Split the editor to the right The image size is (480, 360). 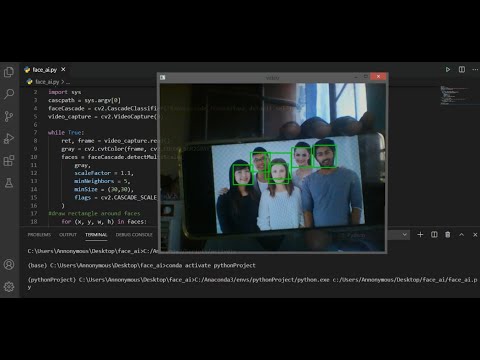click(x=462, y=69)
